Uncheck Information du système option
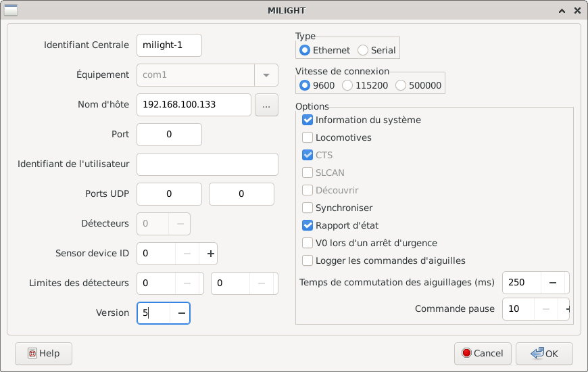The image size is (588, 372). click(308, 120)
